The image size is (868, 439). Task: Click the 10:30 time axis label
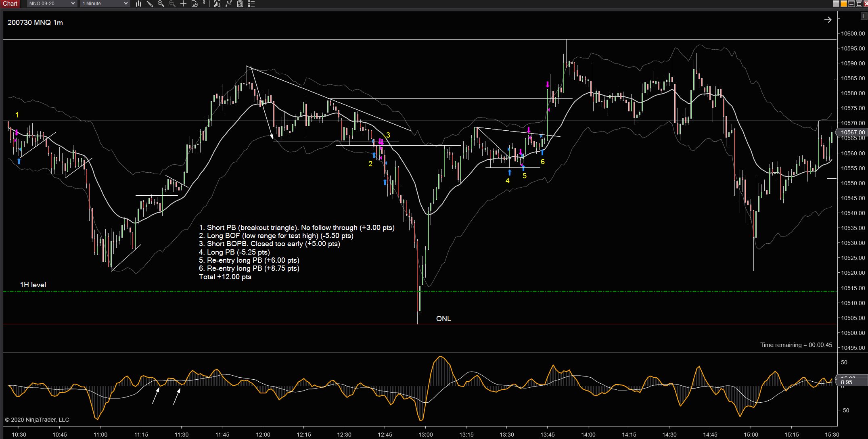(19, 435)
